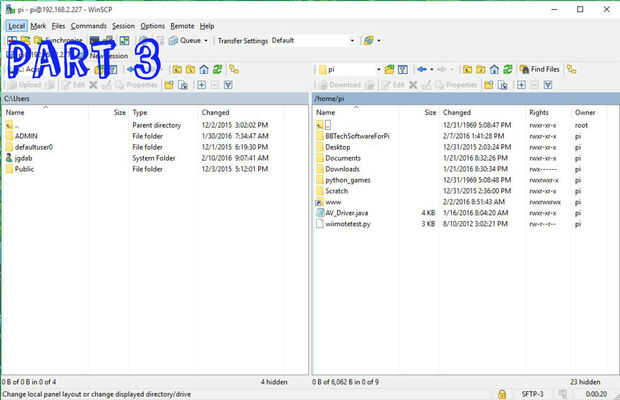
Task: Click the C:\Users local path bar
Action: click(155, 99)
